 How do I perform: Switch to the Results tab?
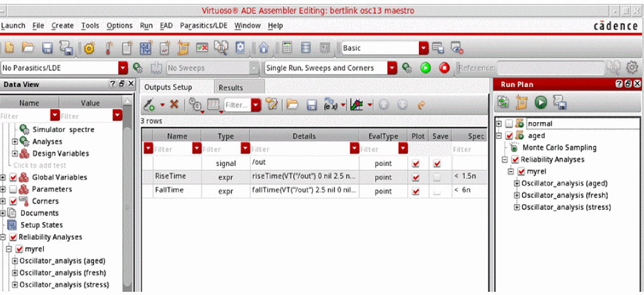click(x=231, y=88)
